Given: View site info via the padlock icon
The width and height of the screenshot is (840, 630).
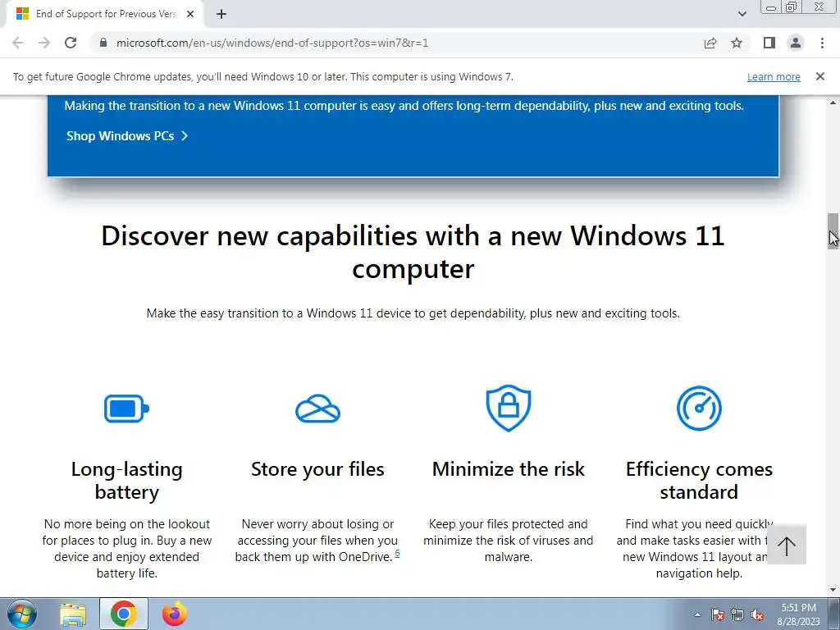Looking at the screenshot, I should (103, 43).
